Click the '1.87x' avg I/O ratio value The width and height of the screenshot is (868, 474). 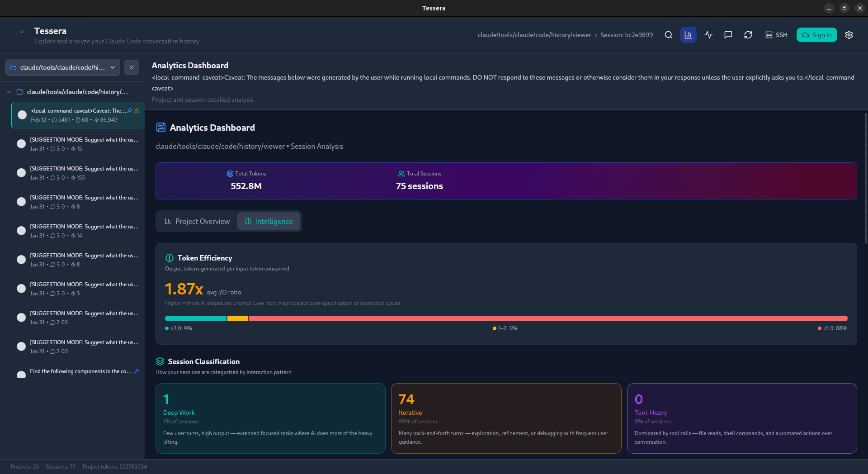point(184,289)
